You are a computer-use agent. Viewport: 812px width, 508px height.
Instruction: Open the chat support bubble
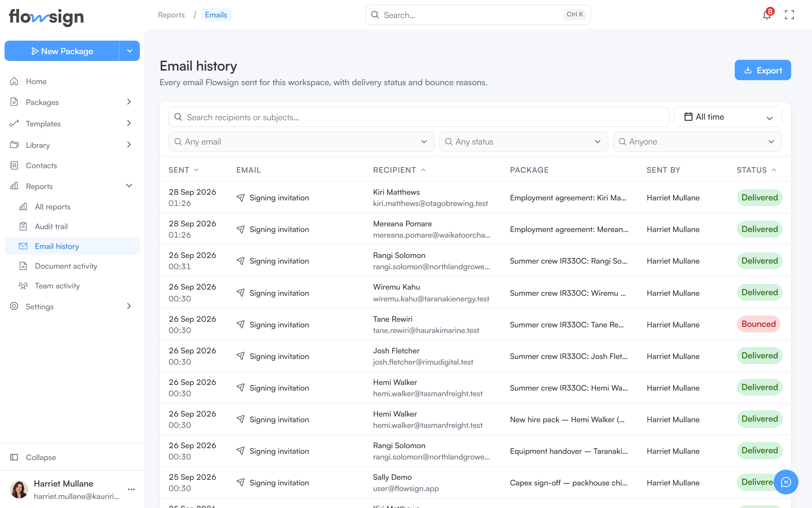coord(786,482)
